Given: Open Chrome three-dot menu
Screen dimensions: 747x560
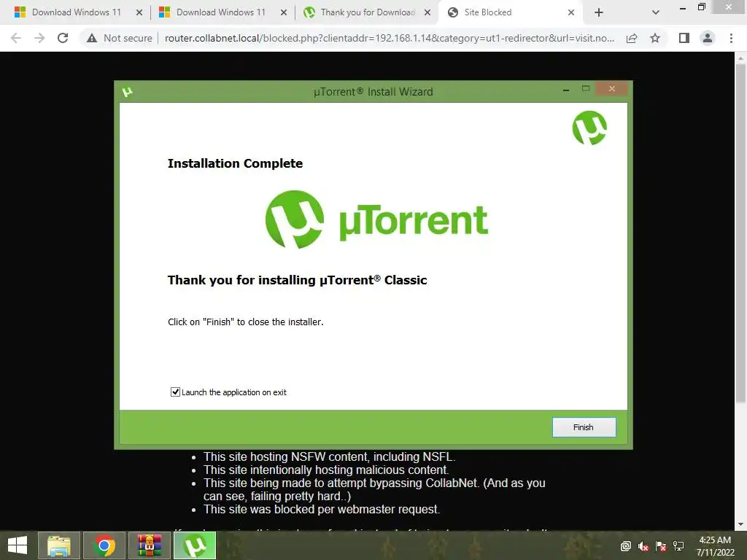Looking at the screenshot, I should point(731,38).
